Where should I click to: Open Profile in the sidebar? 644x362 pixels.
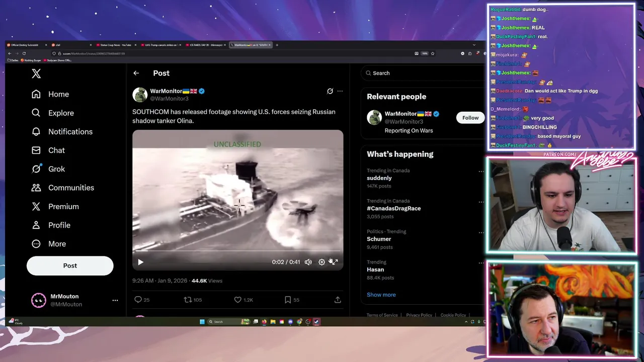tap(50, 225)
